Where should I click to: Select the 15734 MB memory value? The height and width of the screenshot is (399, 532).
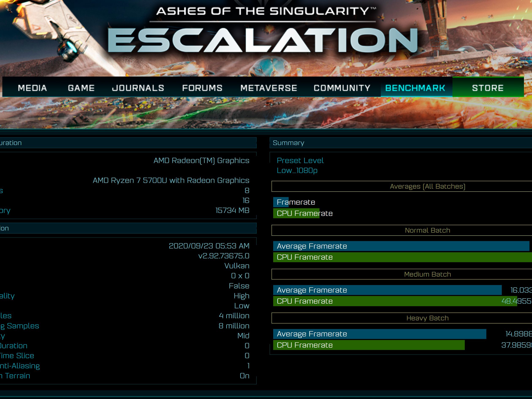[x=232, y=210]
